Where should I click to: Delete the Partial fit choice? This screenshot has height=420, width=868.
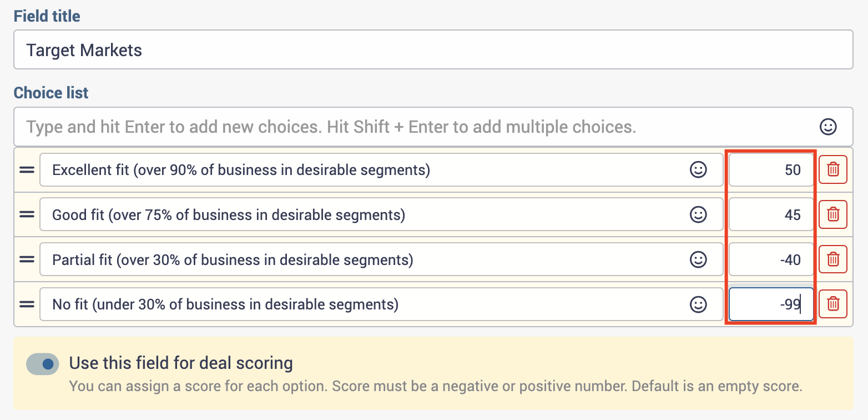pos(833,259)
